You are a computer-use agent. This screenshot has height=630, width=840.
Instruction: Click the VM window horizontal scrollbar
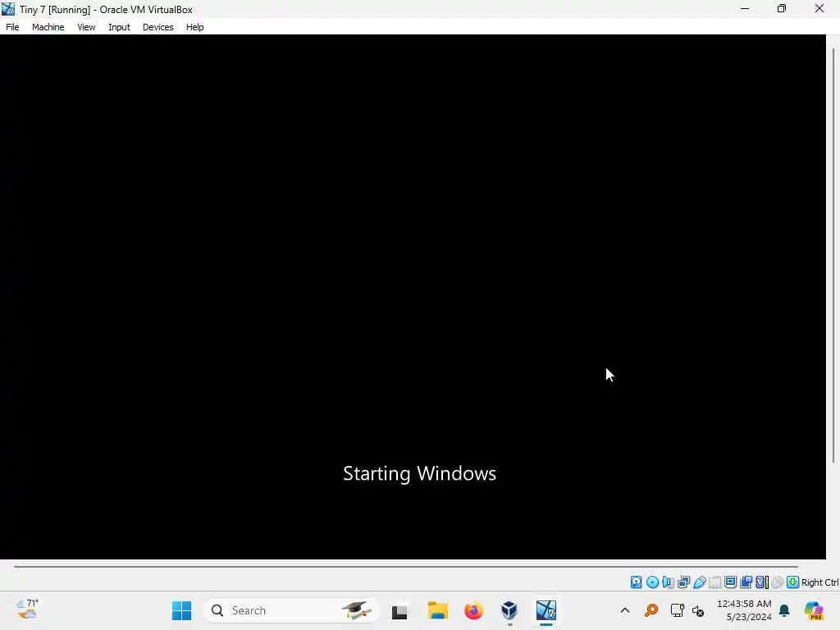(406, 566)
